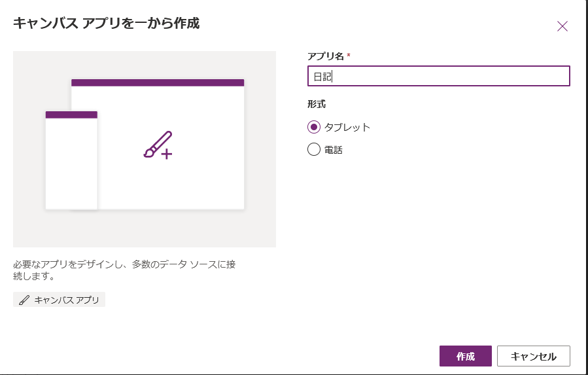This screenshot has width=588, height=375.
Task: Click the アプリ名 field label
Action: pyautogui.click(x=326, y=56)
